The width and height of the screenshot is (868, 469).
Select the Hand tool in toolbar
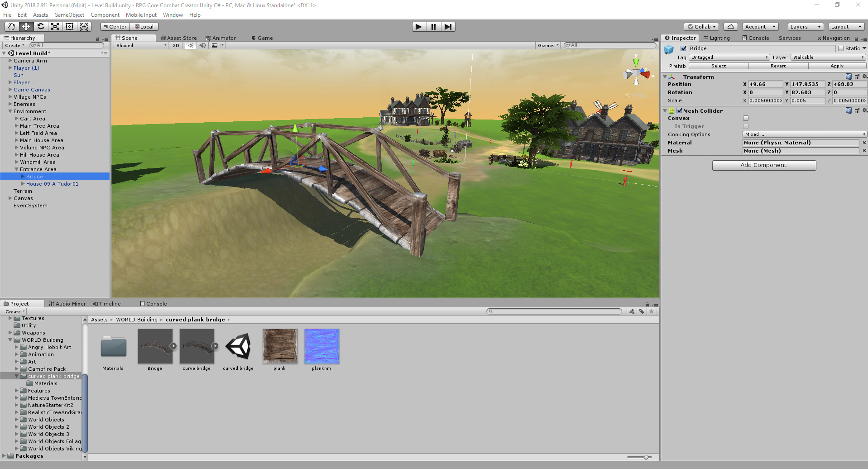[x=11, y=27]
